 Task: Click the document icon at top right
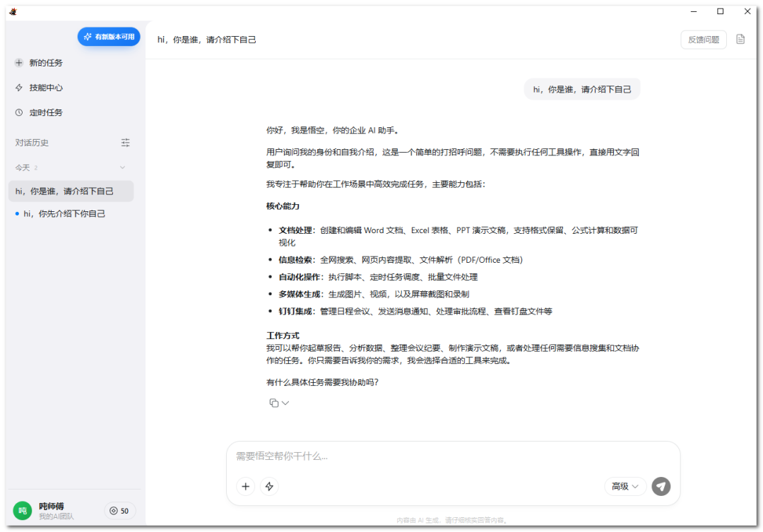tap(740, 40)
